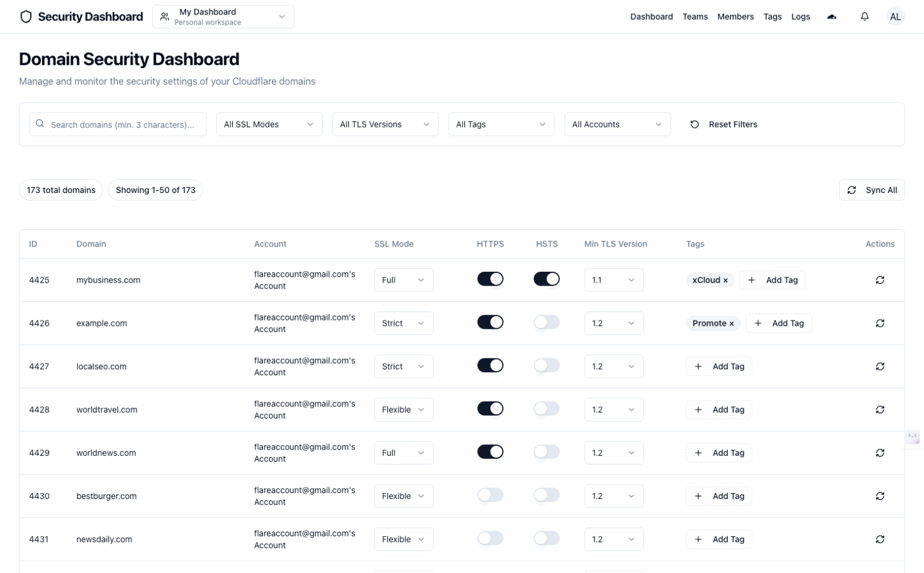Open the Logs navigation item
Screen dimensions: 924x573
(x=800, y=17)
